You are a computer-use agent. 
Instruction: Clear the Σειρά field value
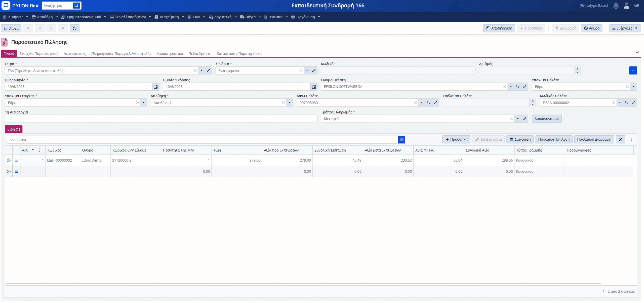[195, 70]
